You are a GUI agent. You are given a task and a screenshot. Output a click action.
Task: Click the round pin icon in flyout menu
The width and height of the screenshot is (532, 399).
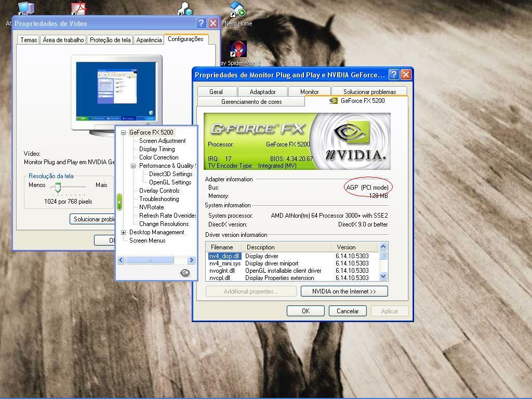185,272
